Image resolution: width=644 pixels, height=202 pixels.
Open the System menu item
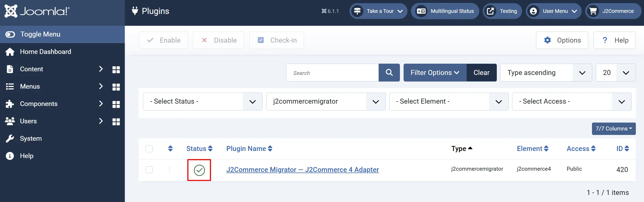point(62,139)
